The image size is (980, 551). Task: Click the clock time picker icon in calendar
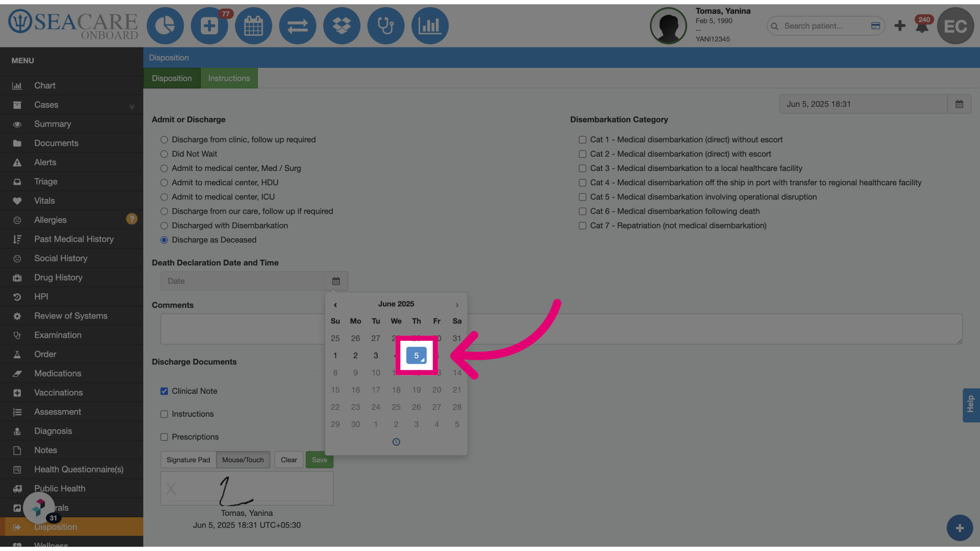point(396,442)
